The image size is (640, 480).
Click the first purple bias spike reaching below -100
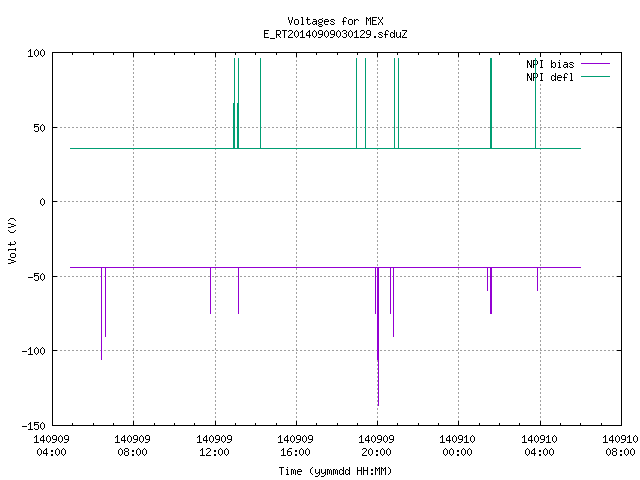[x=102, y=313]
